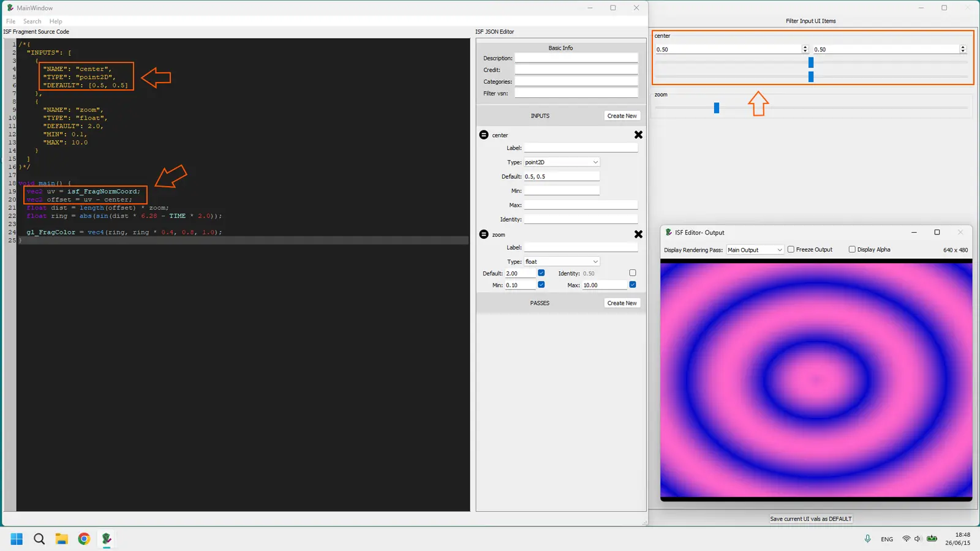Click the Credit field in Basic Info
The image size is (980, 551).
(x=576, y=70)
